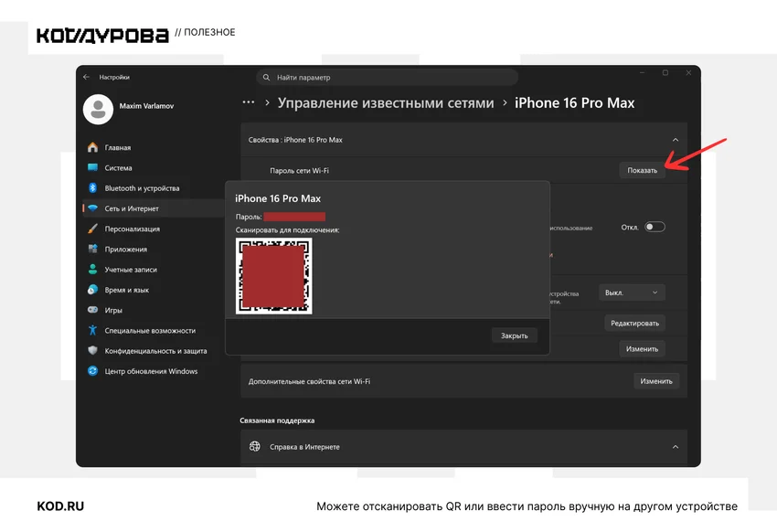Click the Найти параметр search field
The height and width of the screenshot is (532, 777).
click(387, 78)
